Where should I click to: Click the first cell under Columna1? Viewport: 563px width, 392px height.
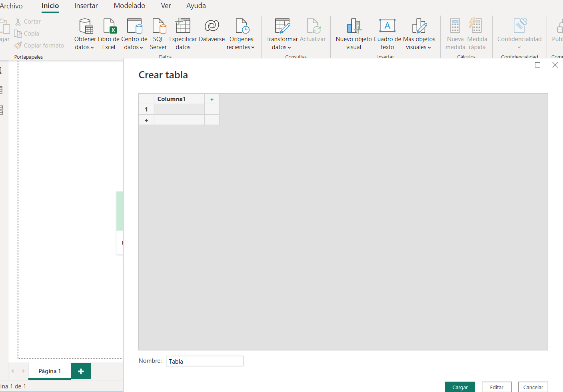click(x=179, y=109)
